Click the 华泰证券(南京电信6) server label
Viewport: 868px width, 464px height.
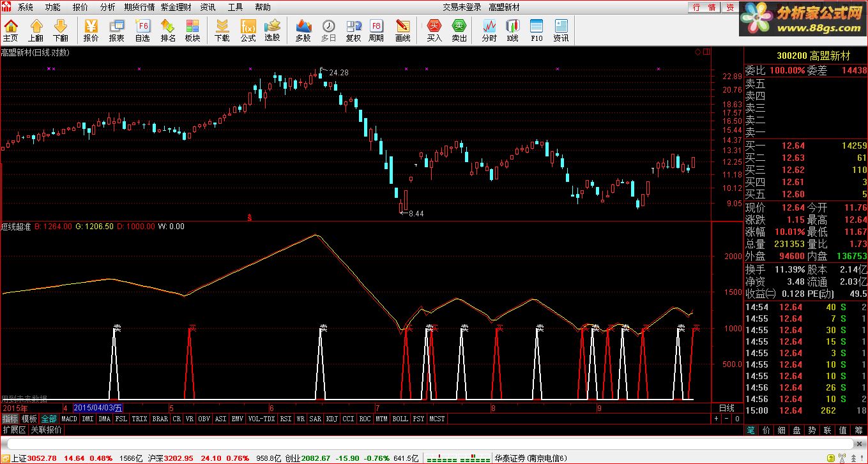[x=531, y=458]
